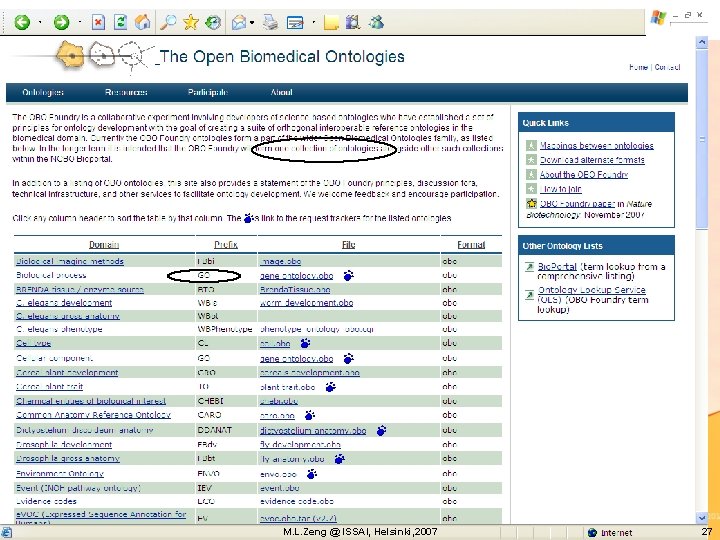Open the Mail envelope toolbar icon
Screen dimensions: 720x540
[x=239, y=22]
